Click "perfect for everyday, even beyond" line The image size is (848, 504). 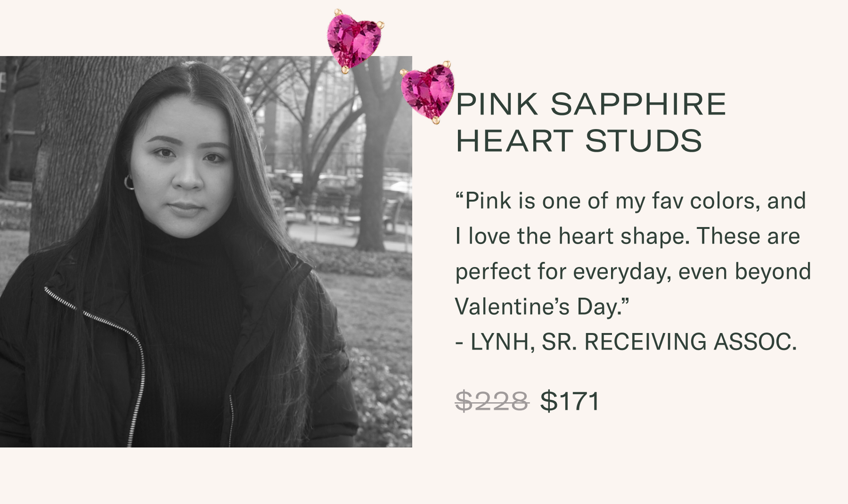[633, 271]
